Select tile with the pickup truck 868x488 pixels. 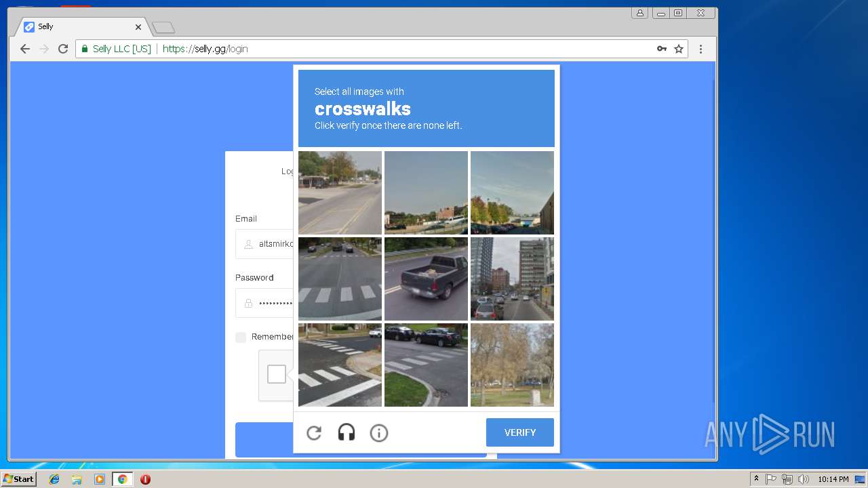coord(426,279)
